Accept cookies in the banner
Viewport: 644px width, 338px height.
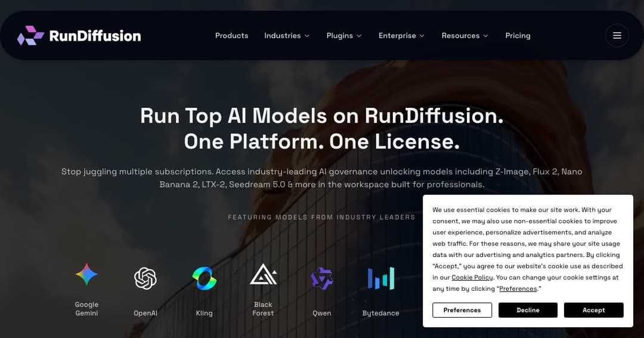click(x=593, y=310)
